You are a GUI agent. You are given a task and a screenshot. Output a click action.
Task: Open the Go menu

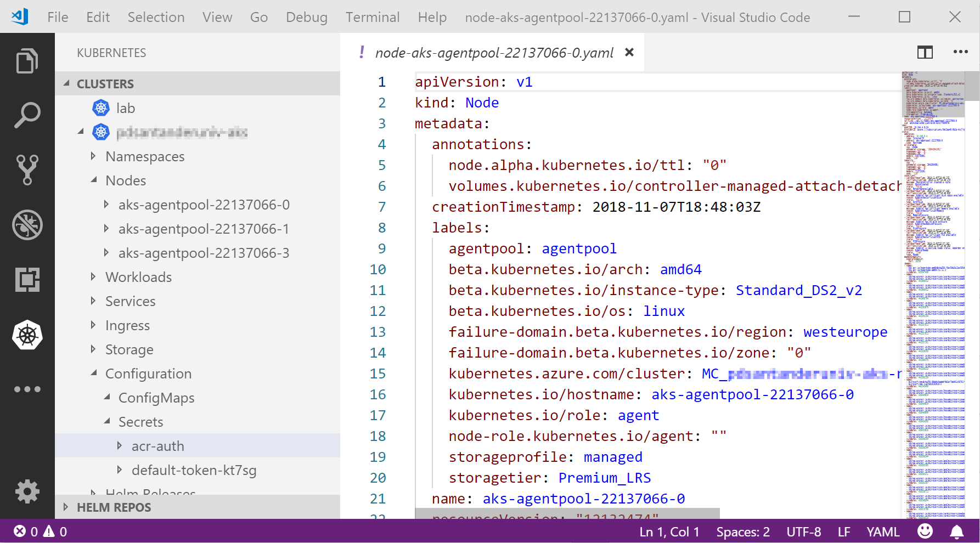(x=259, y=17)
